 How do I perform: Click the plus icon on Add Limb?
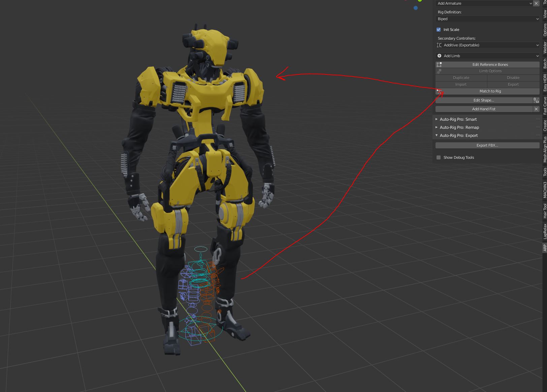point(439,56)
